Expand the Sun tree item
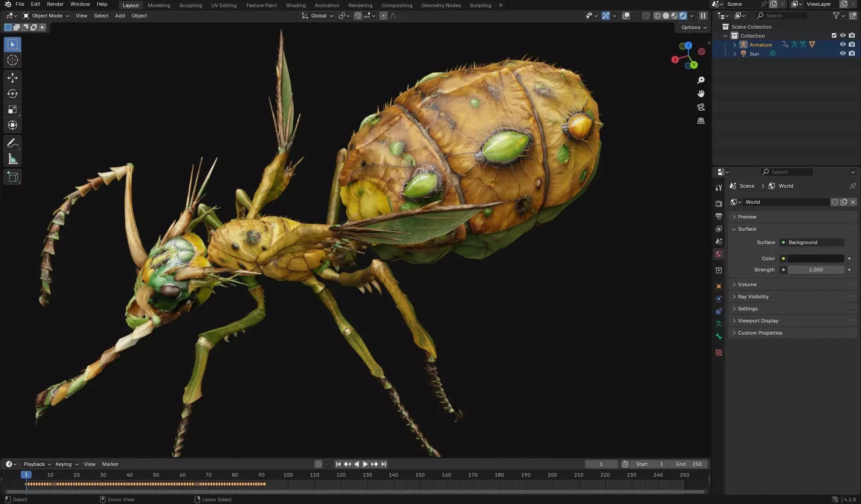 (x=734, y=54)
